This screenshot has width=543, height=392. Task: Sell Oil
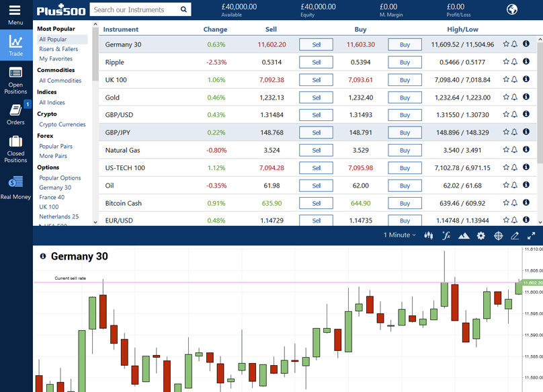point(316,186)
